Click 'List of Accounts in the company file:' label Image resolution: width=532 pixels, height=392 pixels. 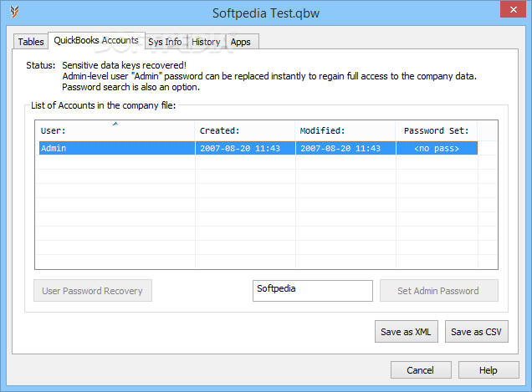point(104,105)
